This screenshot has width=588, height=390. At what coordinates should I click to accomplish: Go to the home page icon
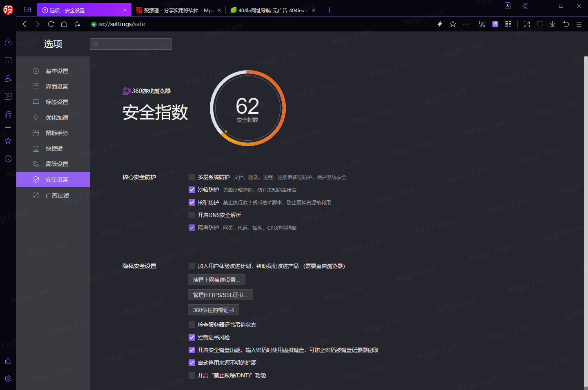(64, 24)
